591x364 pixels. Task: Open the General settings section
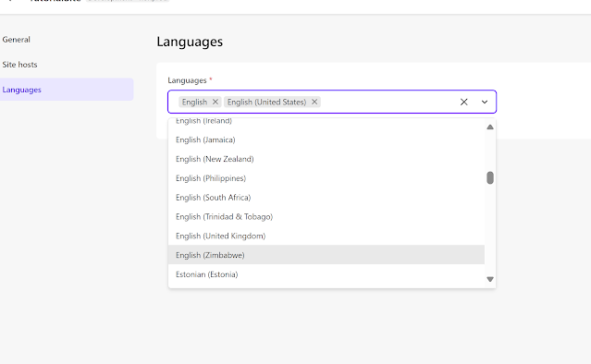point(17,40)
